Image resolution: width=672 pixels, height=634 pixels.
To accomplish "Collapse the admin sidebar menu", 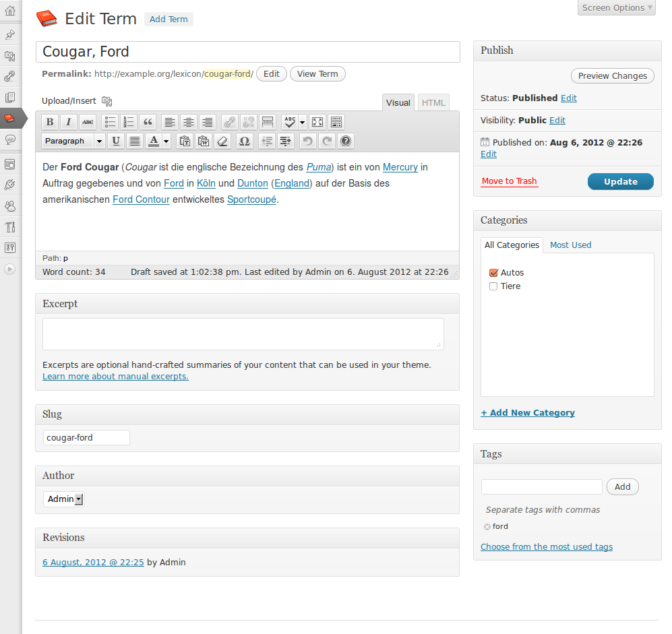I will tap(10, 269).
